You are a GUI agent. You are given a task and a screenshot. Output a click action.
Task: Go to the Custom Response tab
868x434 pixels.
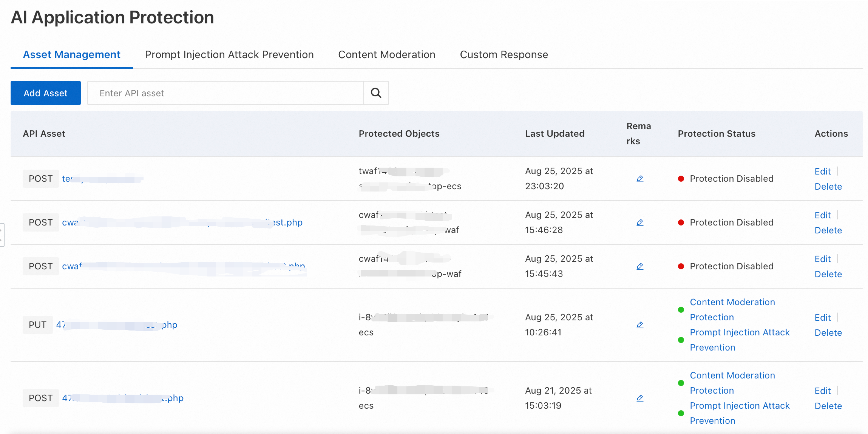coord(504,55)
